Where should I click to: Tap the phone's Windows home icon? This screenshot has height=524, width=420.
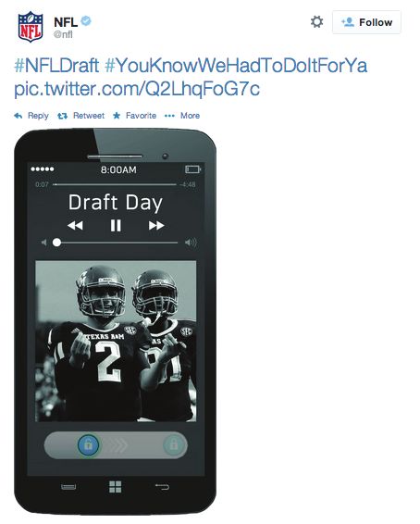point(116,487)
